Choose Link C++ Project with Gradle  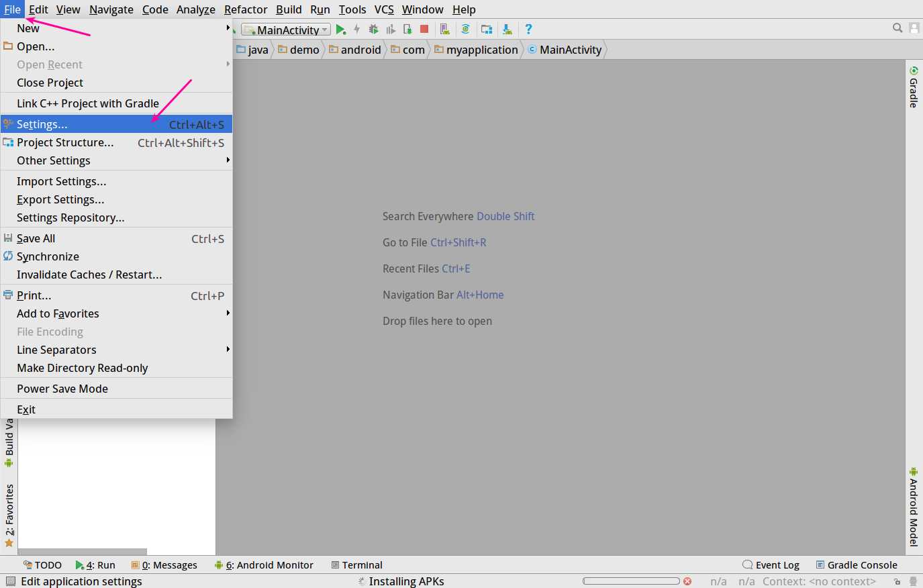[116, 103]
